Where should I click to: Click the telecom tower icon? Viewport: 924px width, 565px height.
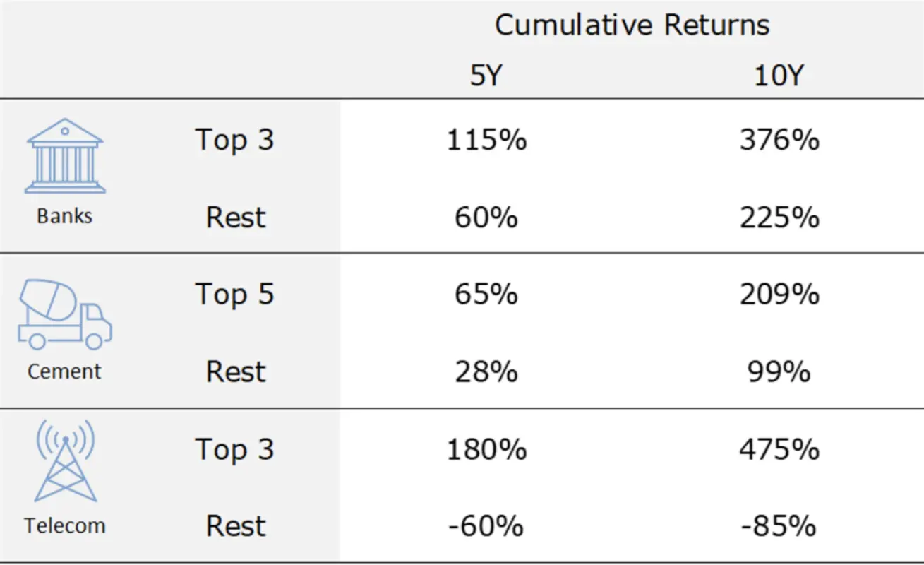click(x=66, y=460)
